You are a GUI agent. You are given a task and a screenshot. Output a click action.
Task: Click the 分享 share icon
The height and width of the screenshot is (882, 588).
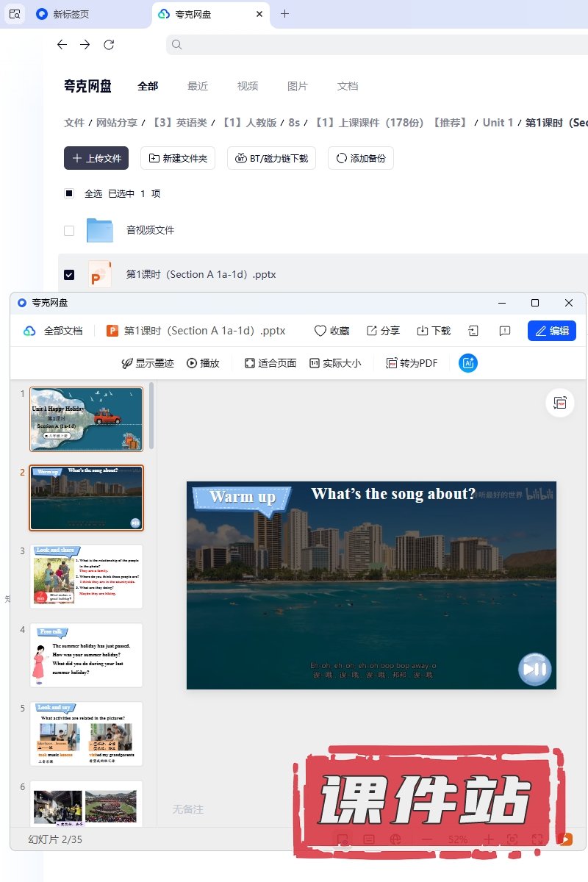click(372, 331)
